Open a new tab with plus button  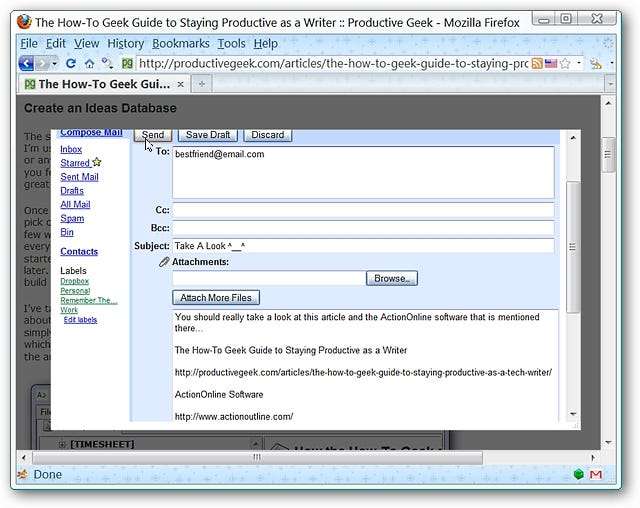click(x=201, y=84)
